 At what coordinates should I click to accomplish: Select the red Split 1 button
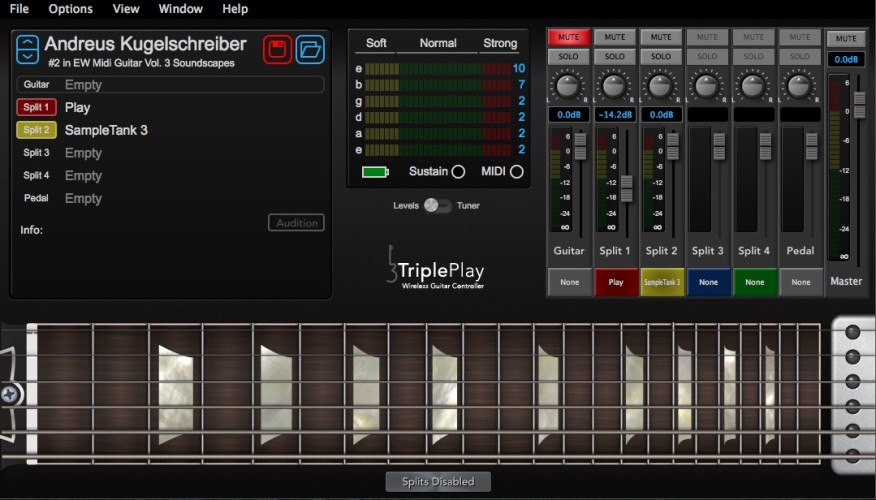(36, 107)
